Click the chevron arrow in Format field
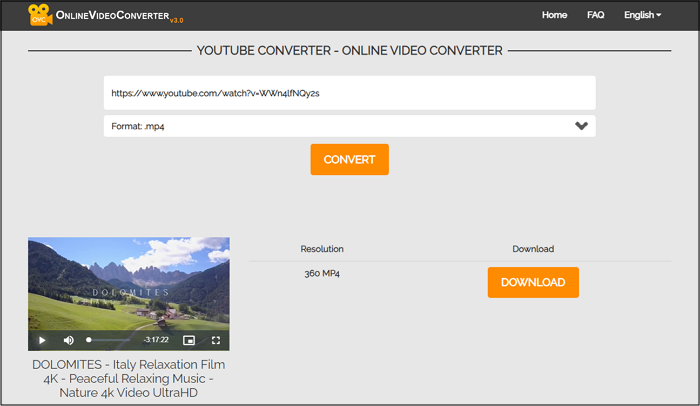The image size is (700, 406). pyautogui.click(x=581, y=126)
